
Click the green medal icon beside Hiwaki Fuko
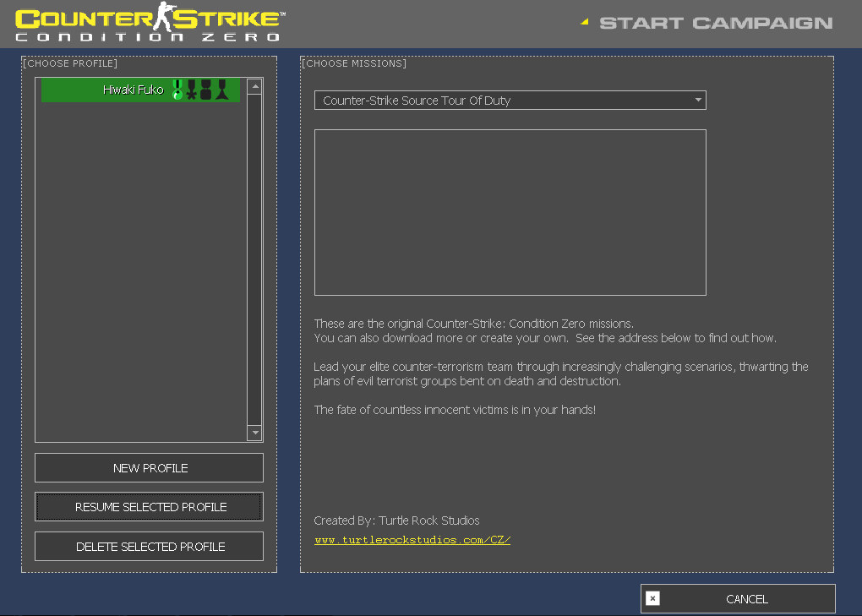tap(177, 90)
